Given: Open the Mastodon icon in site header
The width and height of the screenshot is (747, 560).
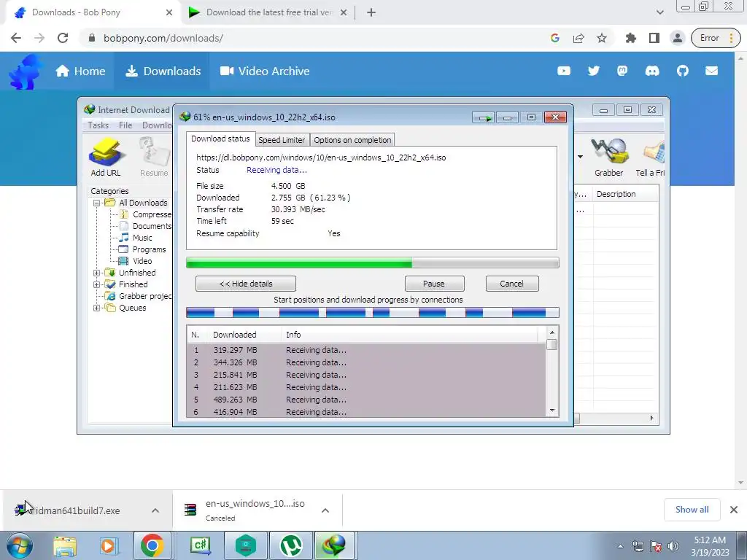Looking at the screenshot, I should pyautogui.click(x=622, y=71).
